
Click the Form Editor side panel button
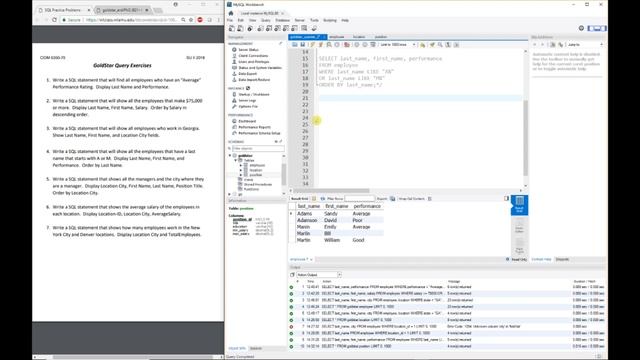click(519, 225)
